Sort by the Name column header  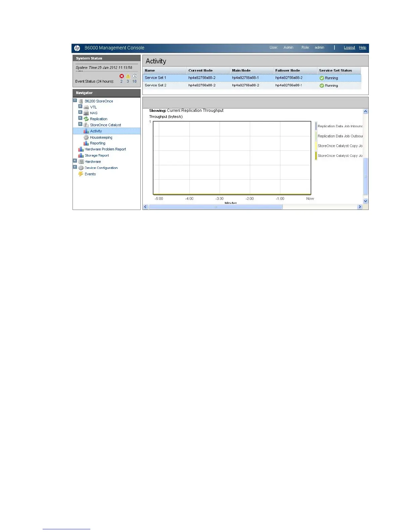point(165,71)
